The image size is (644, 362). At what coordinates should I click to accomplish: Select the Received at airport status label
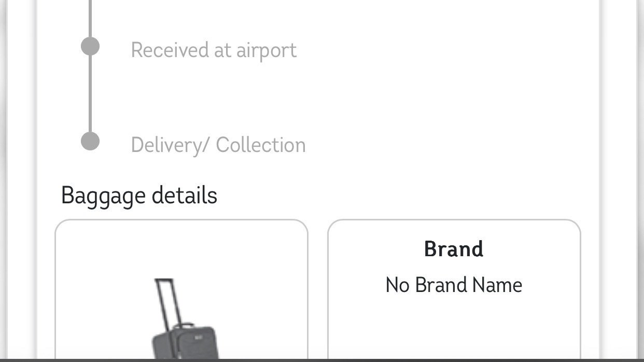coord(214,50)
